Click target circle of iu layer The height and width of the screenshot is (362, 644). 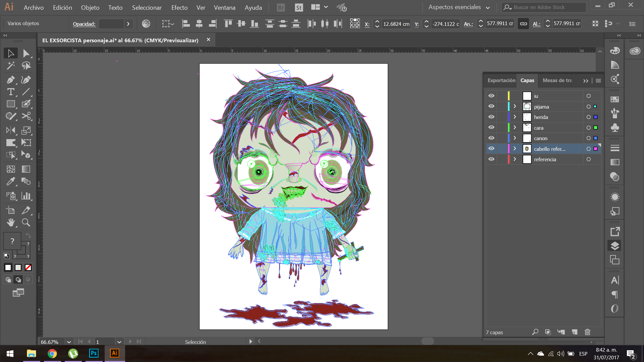pyautogui.click(x=589, y=96)
